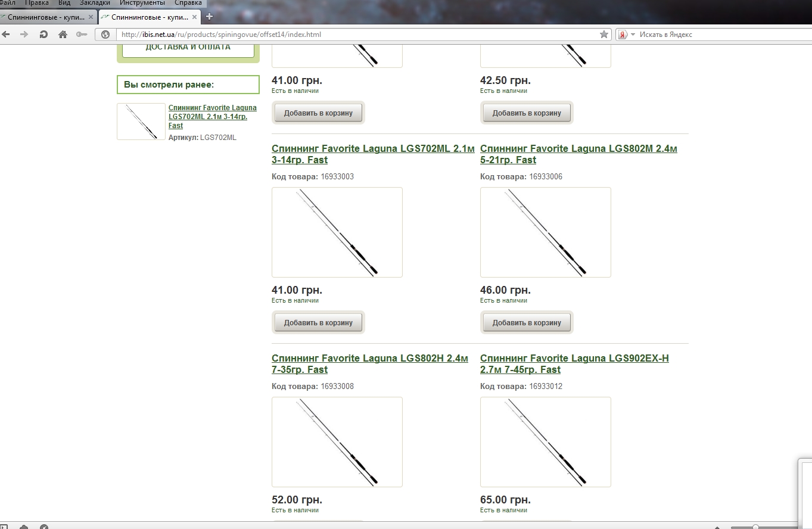This screenshot has height=529, width=812.
Task: Open the Справка menu
Action: point(188,3)
